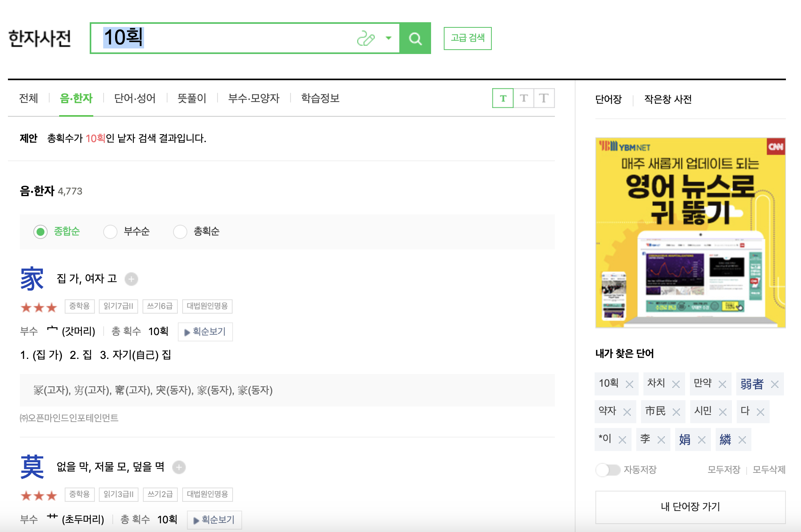Expand 획순보기 for 家
The width and height of the screenshot is (801, 532).
click(x=205, y=332)
